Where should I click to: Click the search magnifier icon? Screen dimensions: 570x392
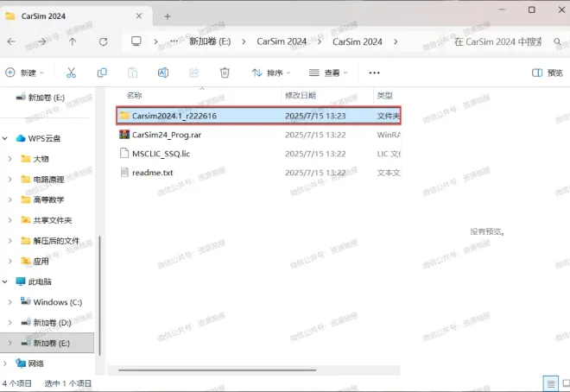(557, 41)
